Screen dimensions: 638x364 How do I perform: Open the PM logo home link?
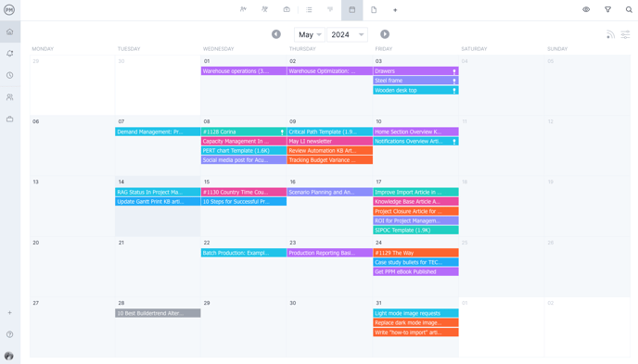[9, 10]
